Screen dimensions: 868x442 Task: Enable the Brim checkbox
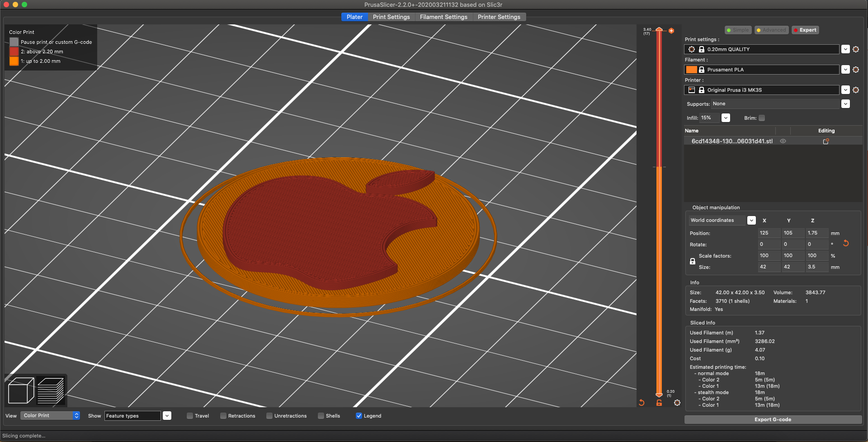762,118
